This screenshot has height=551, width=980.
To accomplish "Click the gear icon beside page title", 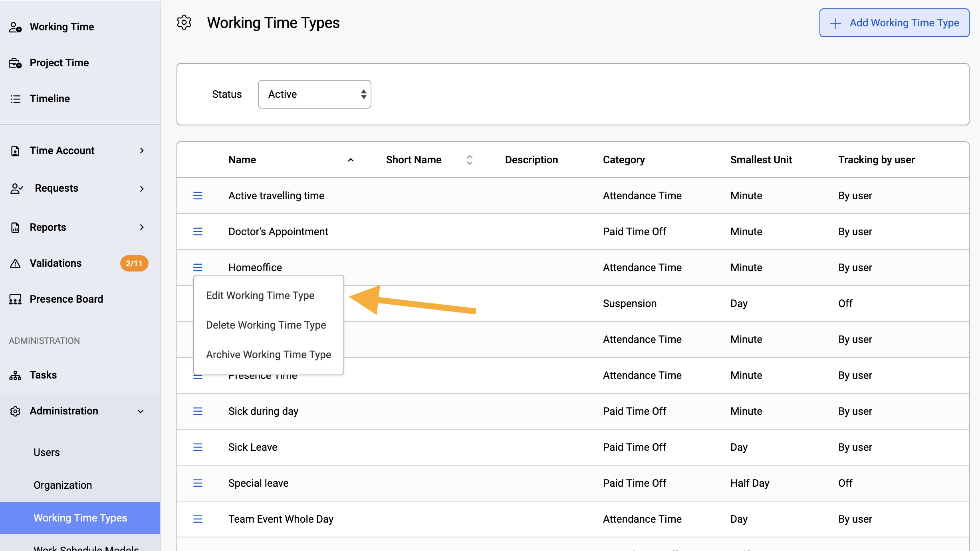I will click(x=184, y=22).
